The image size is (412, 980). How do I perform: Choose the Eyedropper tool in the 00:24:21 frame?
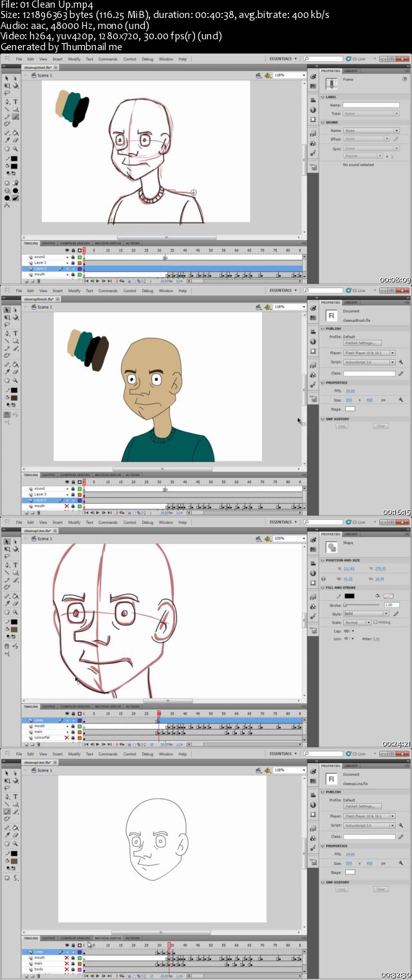[7, 604]
